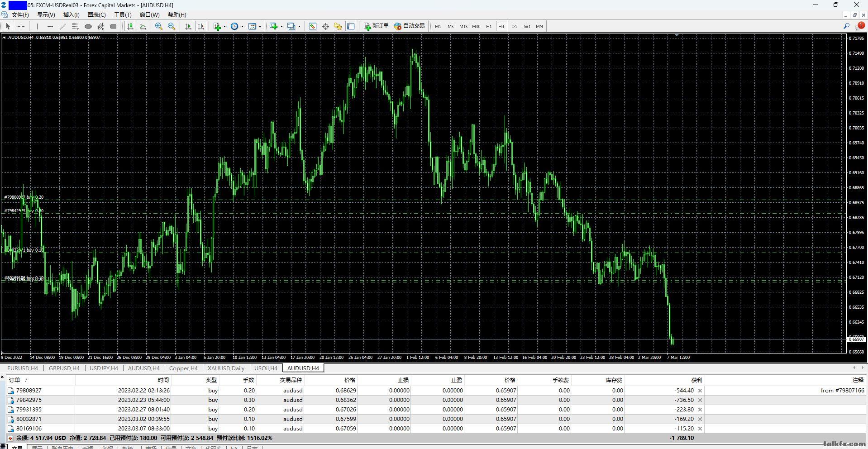This screenshot has height=449, width=868.
Task: Switch timeframe to D1
Action: 514,26
